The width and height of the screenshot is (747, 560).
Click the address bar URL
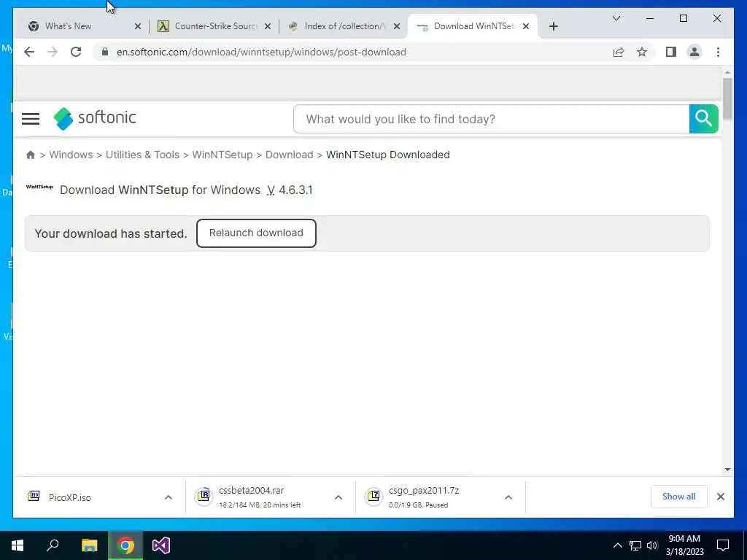(262, 52)
